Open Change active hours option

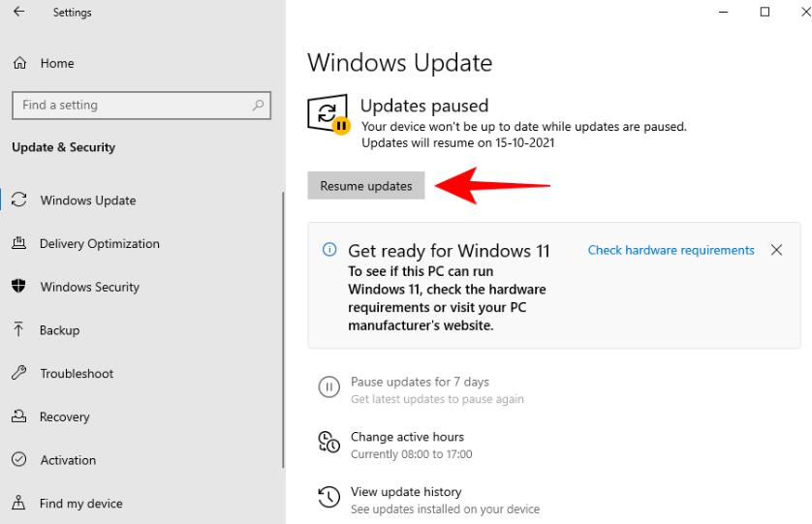407,437
